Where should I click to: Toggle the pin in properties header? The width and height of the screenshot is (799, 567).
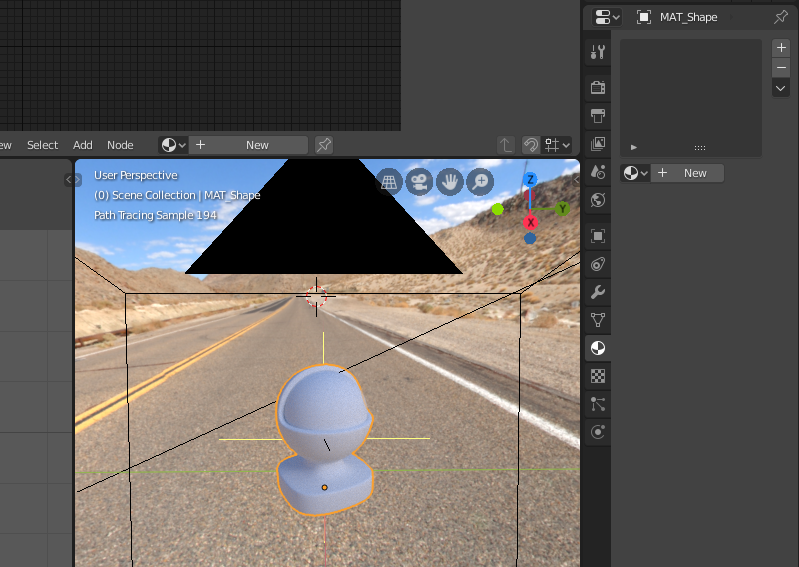tap(780, 17)
